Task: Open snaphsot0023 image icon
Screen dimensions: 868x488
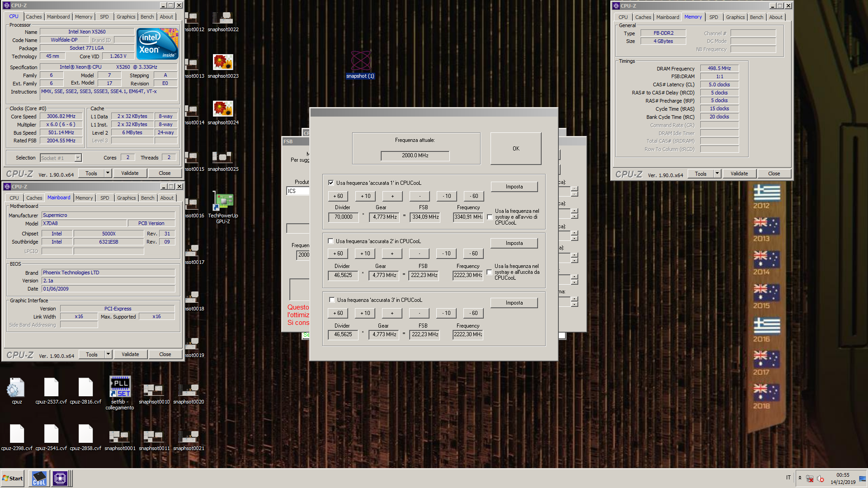Action: coord(223,66)
